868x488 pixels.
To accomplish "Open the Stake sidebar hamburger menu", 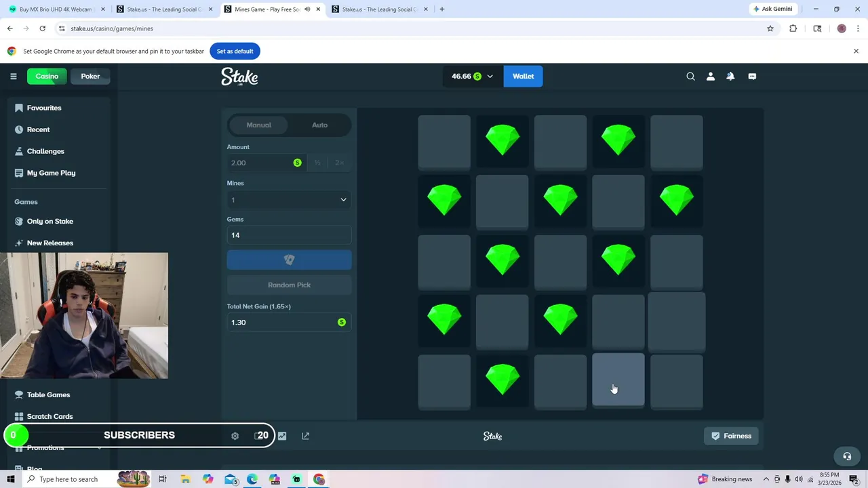I will 13,76.
